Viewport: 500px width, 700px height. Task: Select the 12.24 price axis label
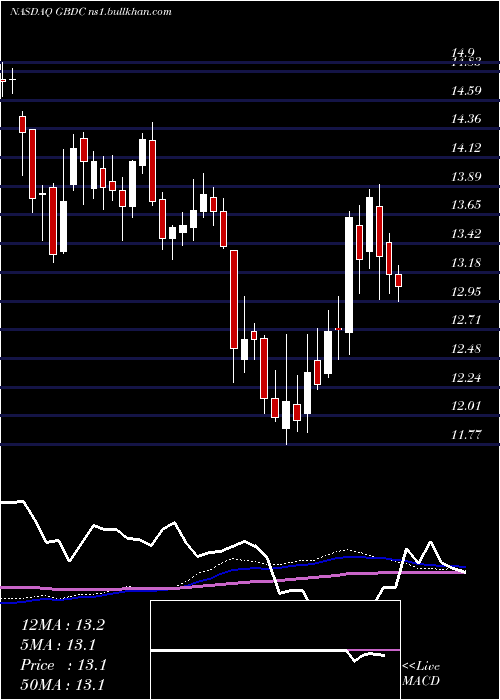point(466,378)
